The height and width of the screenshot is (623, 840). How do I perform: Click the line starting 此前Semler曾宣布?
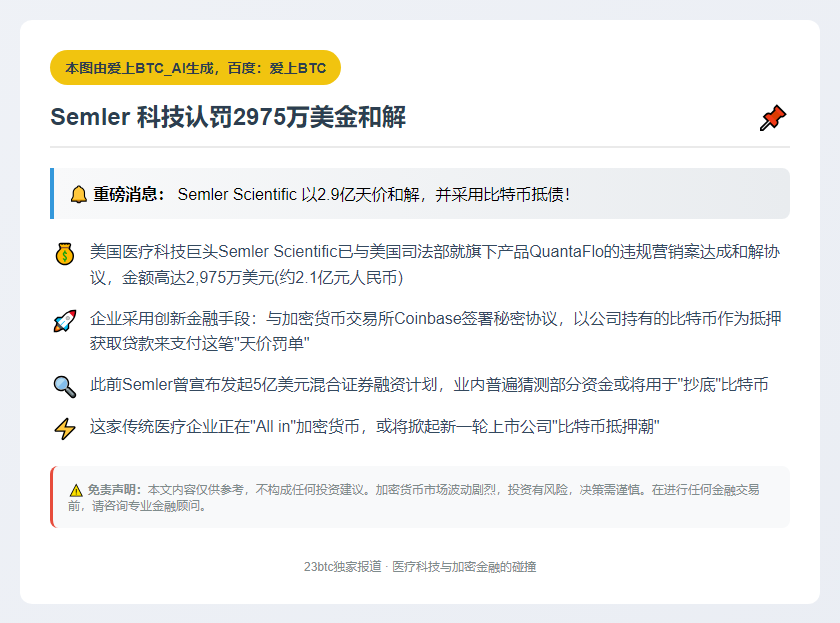coord(429,385)
